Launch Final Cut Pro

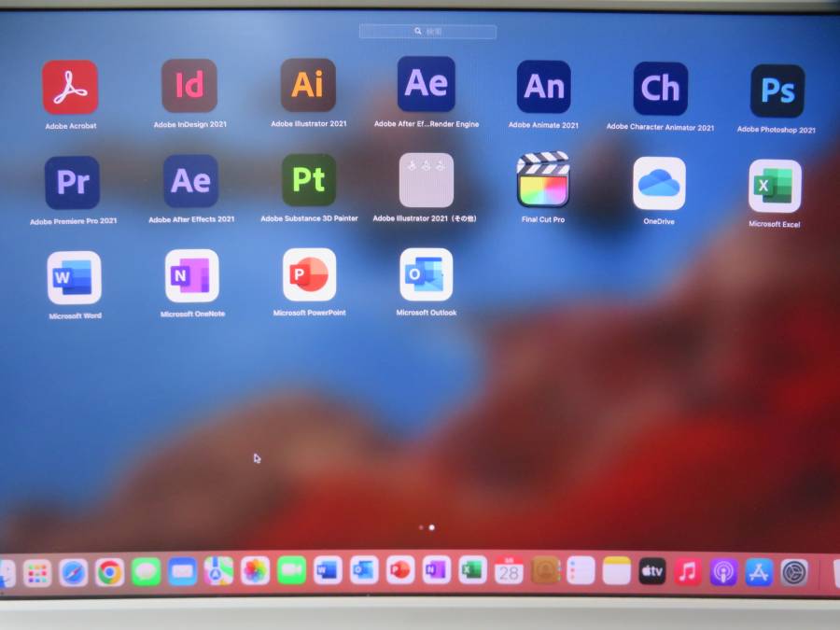pyautogui.click(x=543, y=179)
